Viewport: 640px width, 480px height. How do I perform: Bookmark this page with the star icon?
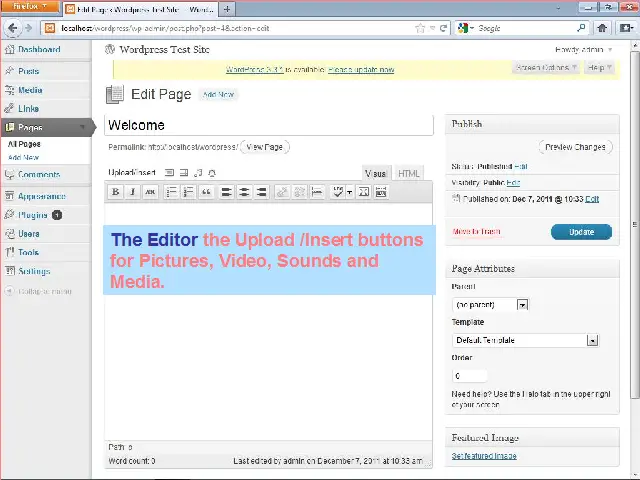pos(420,28)
